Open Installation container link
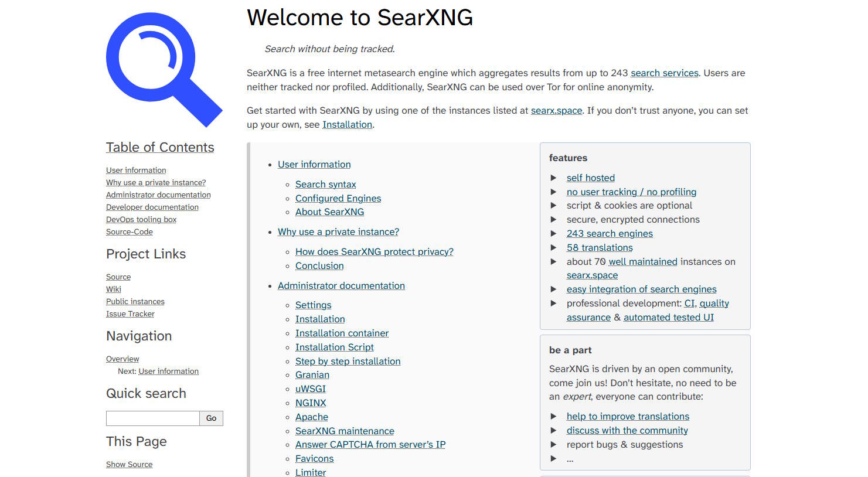This screenshot has height=477, width=868. (342, 333)
